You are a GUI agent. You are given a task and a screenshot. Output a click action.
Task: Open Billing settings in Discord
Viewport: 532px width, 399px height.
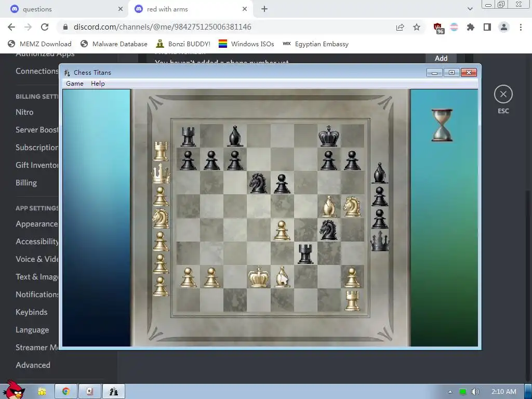click(26, 182)
